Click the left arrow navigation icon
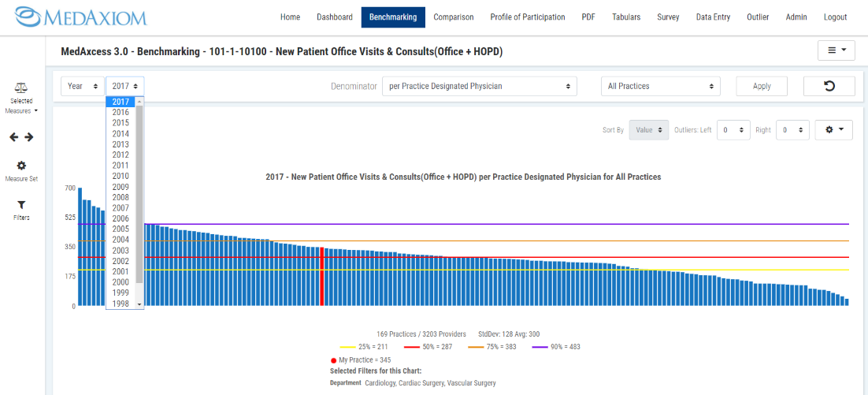The height and width of the screenshot is (395, 868). (14, 137)
